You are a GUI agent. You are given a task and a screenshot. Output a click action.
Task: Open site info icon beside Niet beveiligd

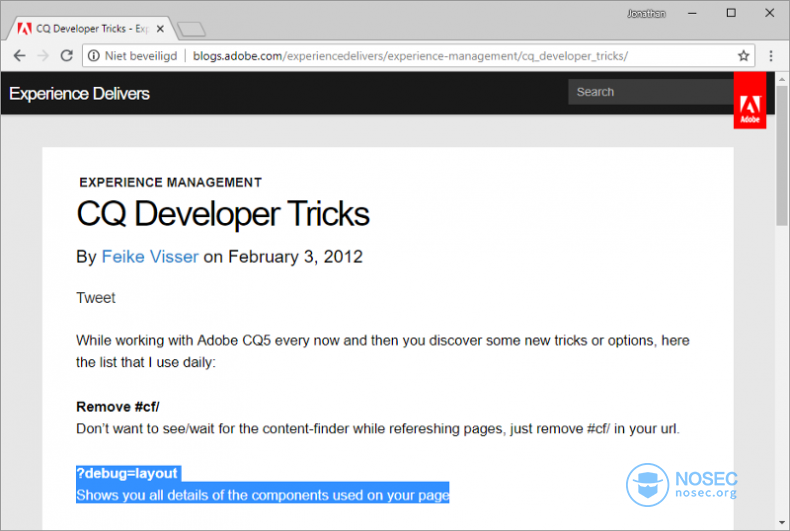[94, 56]
